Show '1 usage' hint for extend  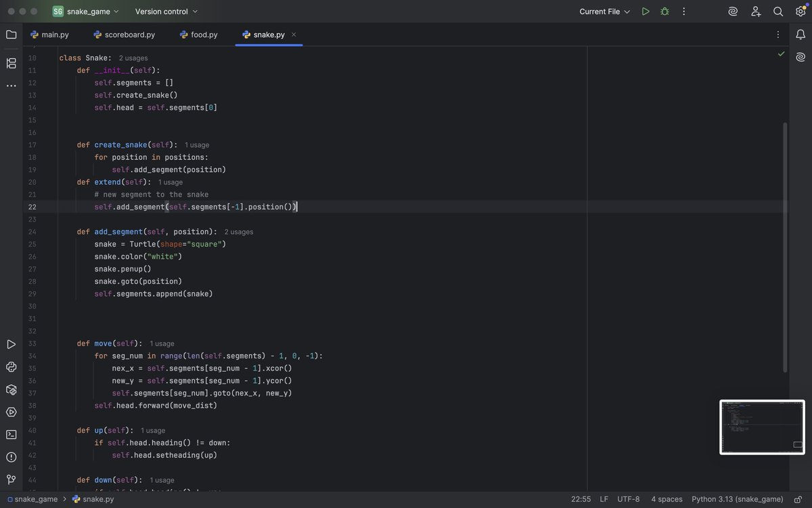[x=171, y=182]
